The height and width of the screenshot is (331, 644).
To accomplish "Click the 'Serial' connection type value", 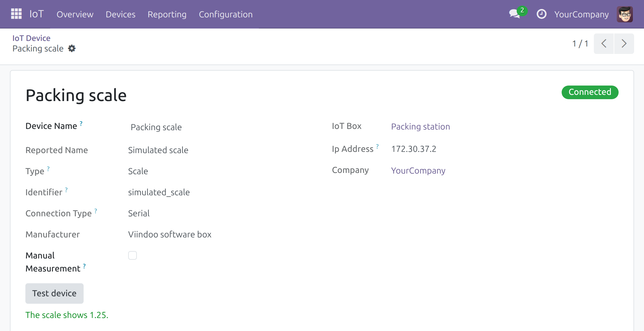I will [139, 213].
